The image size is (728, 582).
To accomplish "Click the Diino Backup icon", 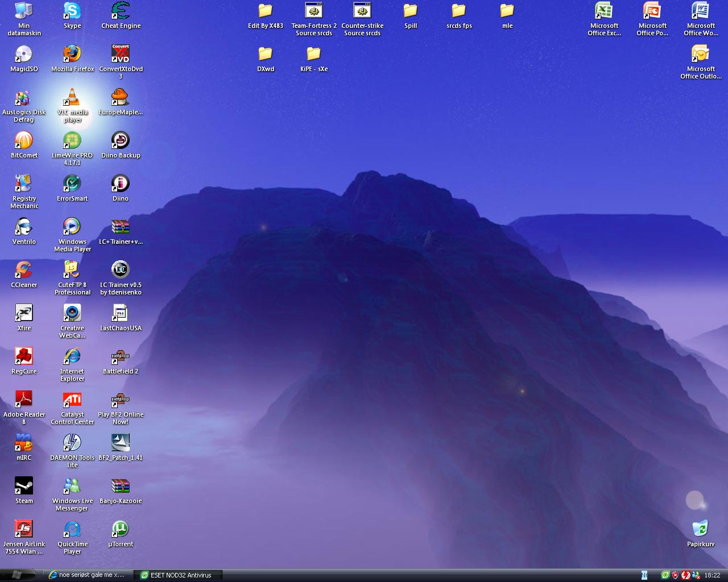I will tap(121, 145).
